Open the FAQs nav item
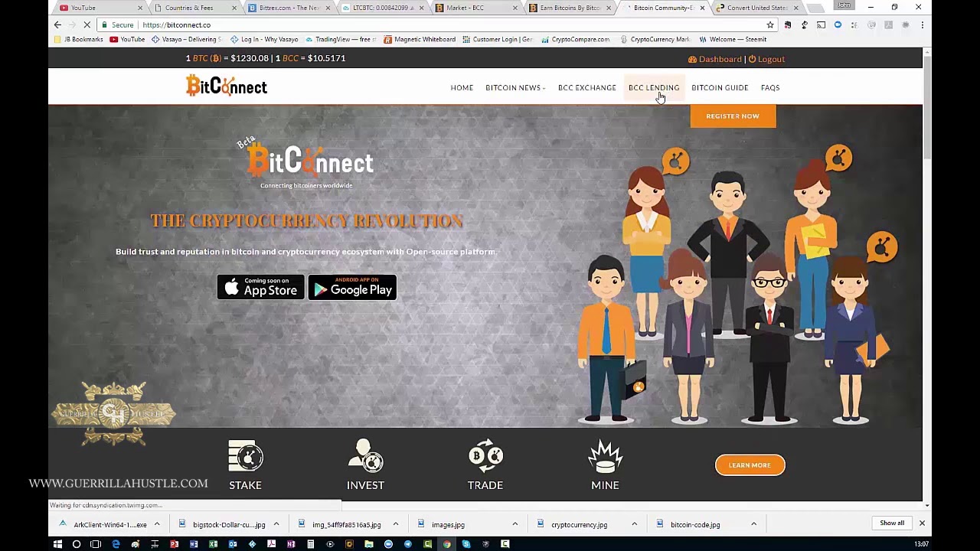Screen dimensions: 980x551 point(770,88)
